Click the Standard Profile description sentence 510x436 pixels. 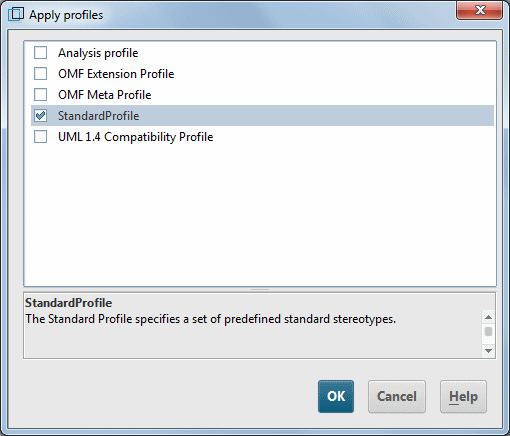pyautogui.click(x=211, y=319)
